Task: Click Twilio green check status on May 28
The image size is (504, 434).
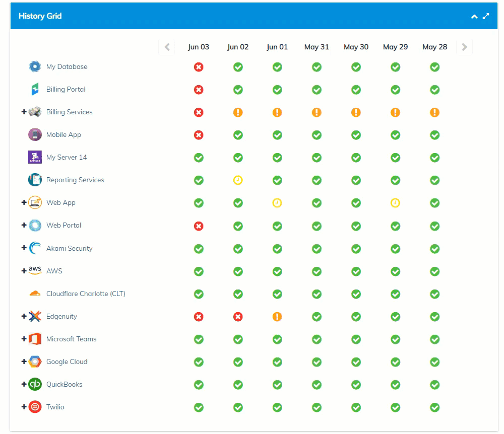Action: point(435,408)
